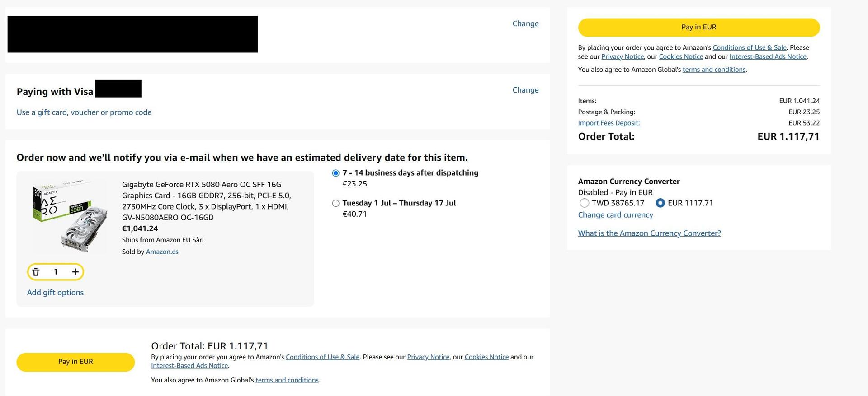Click the trash icon to remove item

pyautogui.click(x=36, y=272)
